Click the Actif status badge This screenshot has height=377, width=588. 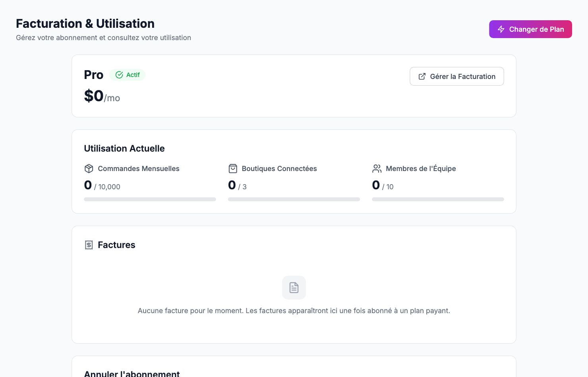coord(128,75)
